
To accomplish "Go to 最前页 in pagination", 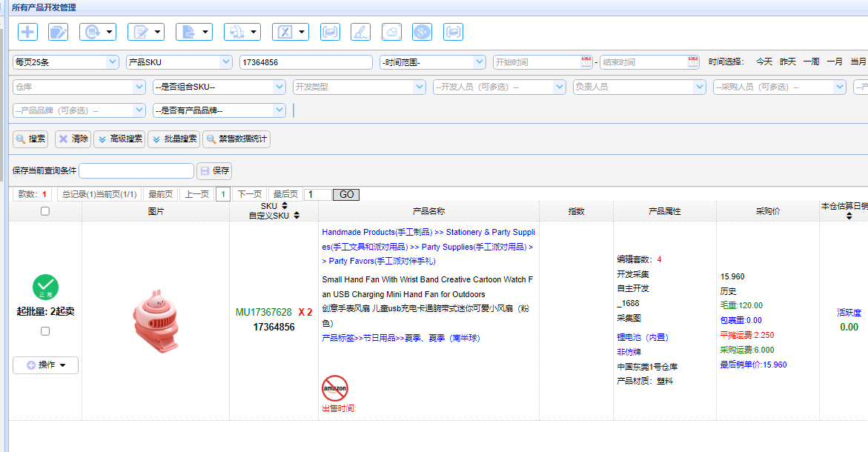I will (x=161, y=194).
